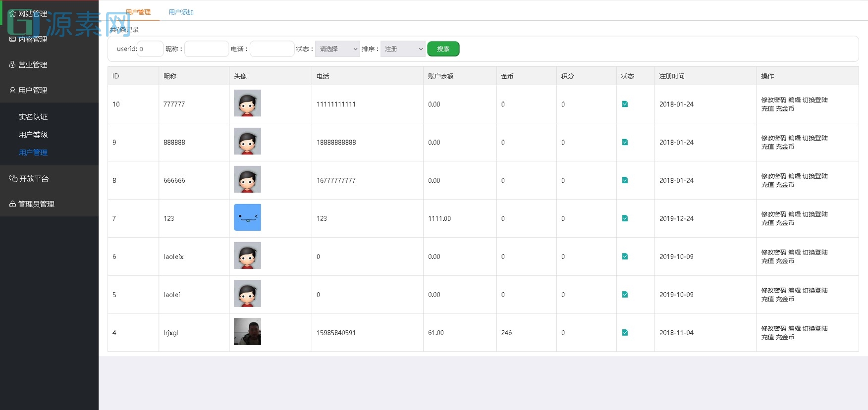
Task: Click the 开放平台 sidebar icon
Action: 13,178
